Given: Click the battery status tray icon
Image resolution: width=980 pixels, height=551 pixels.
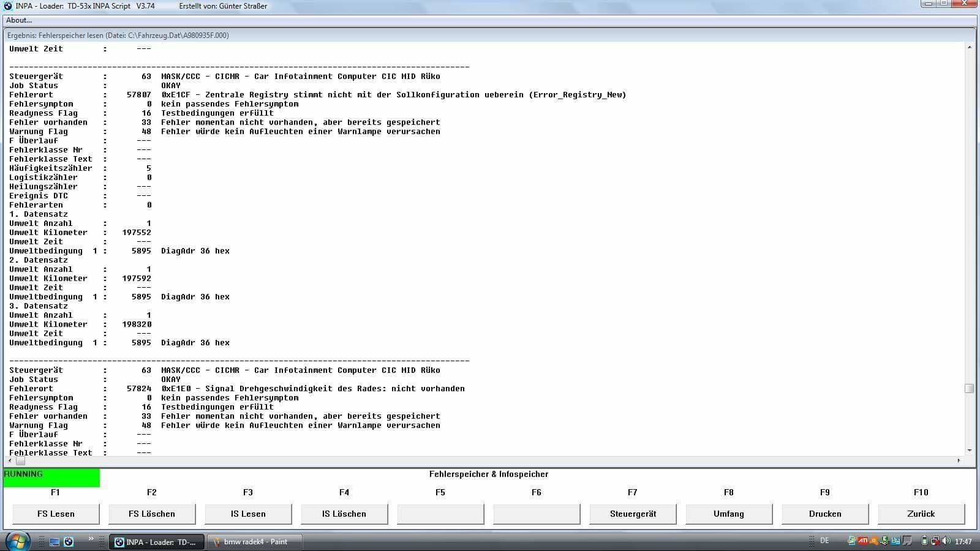Looking at the screenshot, I should [x=924, y=541].
